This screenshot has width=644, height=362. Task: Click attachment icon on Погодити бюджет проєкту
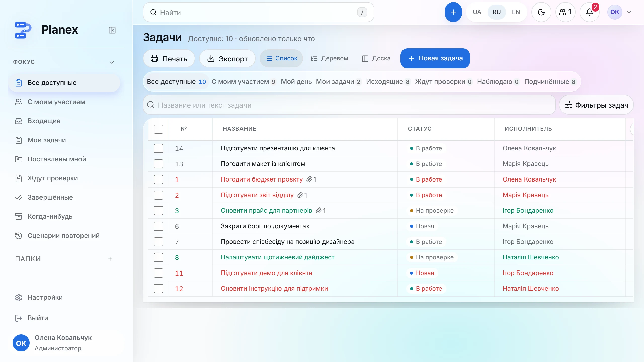tap(309, 179)
